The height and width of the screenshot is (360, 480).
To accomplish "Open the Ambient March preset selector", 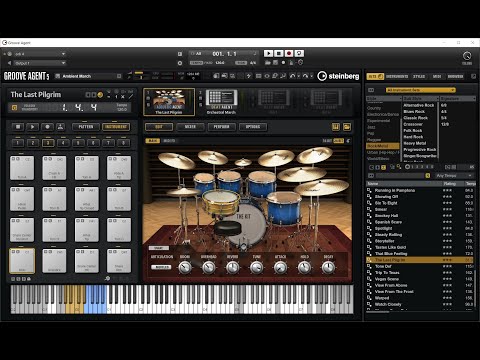I will click(x=89, y=76).
